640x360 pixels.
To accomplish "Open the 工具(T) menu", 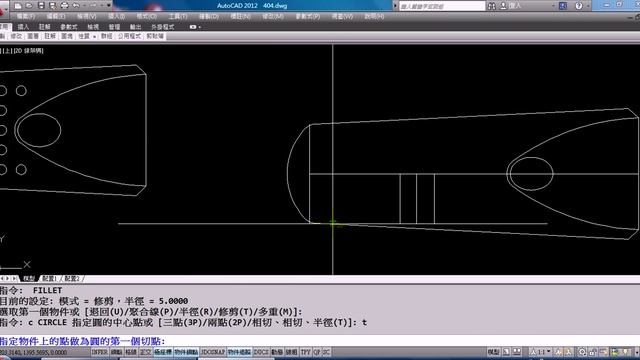I will (x=178, y=16).
